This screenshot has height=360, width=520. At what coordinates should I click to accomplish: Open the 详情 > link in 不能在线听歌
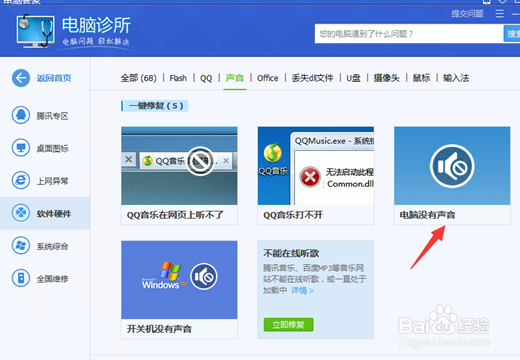[302, 290]
